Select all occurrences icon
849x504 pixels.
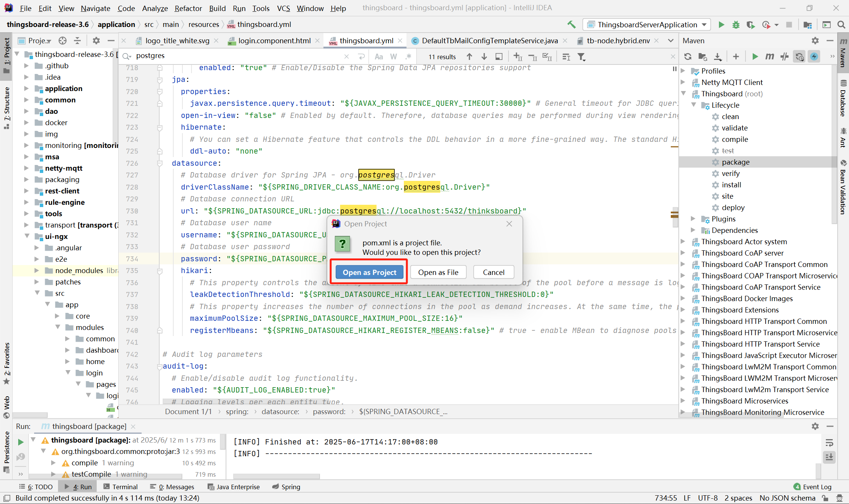click(x=547, y=57)
